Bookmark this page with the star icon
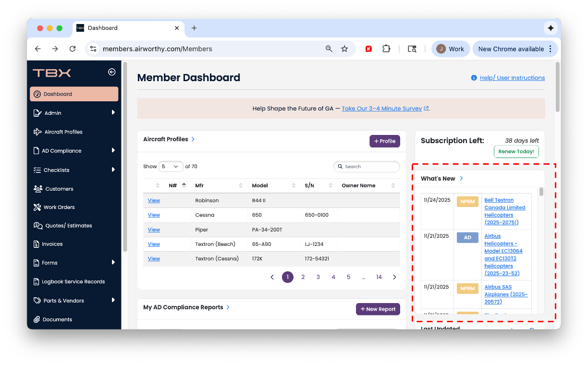 344,49
